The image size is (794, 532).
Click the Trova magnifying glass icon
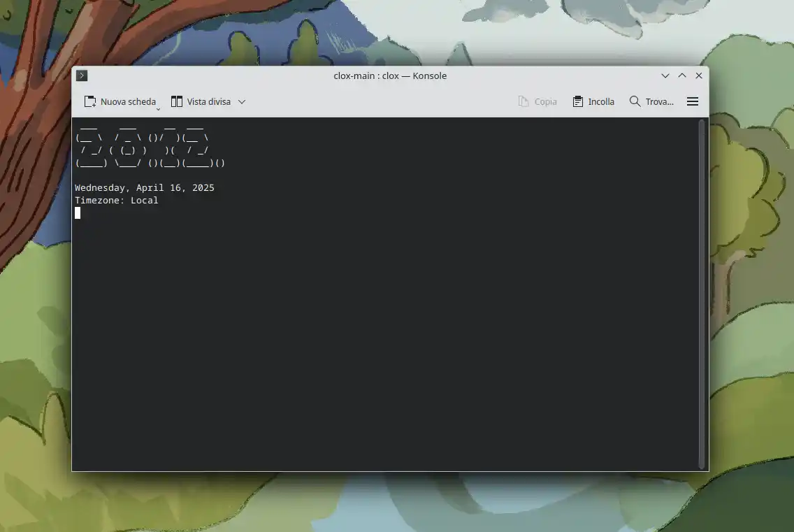coord(635,101)
